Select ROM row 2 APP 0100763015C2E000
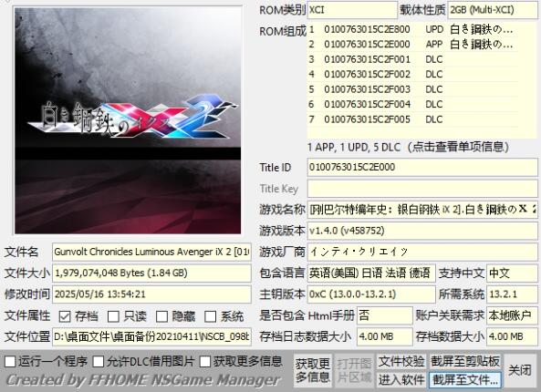This screenshot has height=392, width=541. pyautogui.click(x=412, y=45)
